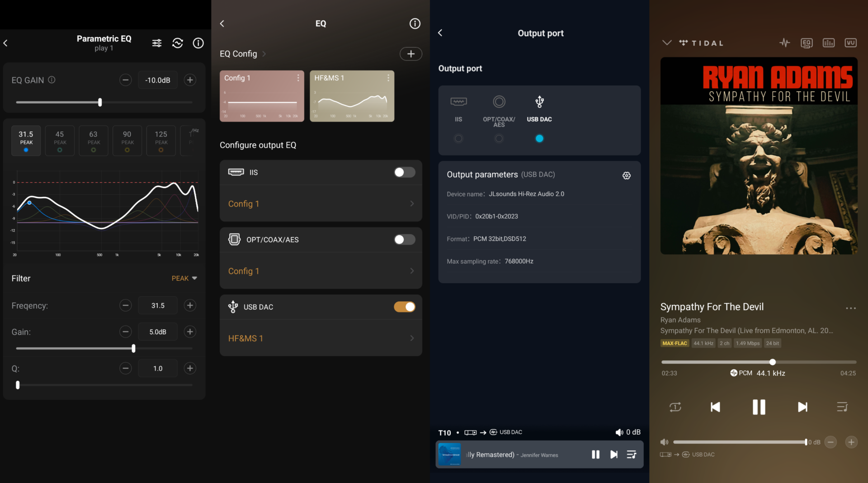Increase EQ GAIN with plus button
The width and height of the screenshot is (868, 483).
pyautogui.click(x=190, y=80)
